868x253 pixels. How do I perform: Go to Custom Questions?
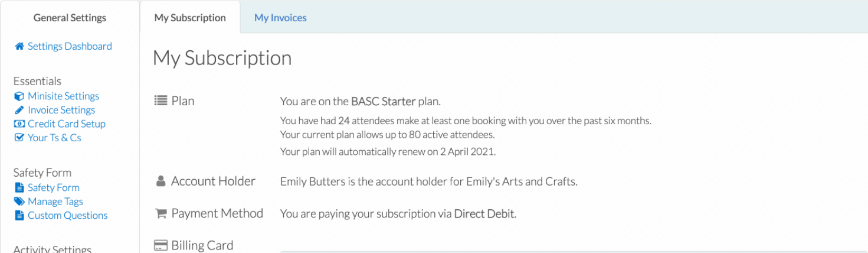[x=68, y=215]
